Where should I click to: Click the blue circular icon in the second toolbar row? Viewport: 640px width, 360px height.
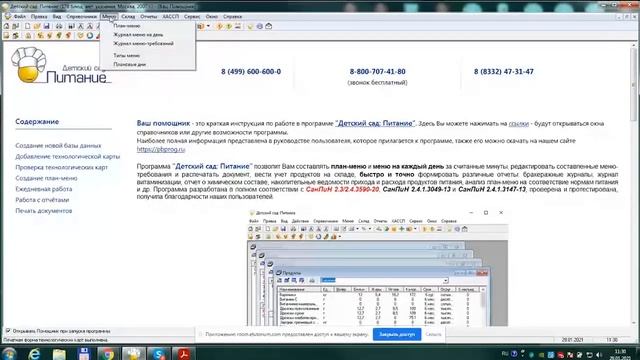coord(90,36)
